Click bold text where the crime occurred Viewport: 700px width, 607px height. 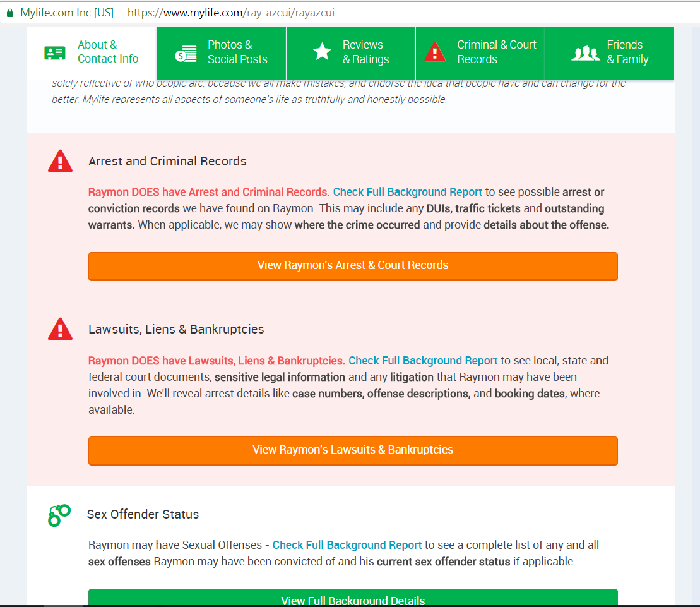click(357, 225)
